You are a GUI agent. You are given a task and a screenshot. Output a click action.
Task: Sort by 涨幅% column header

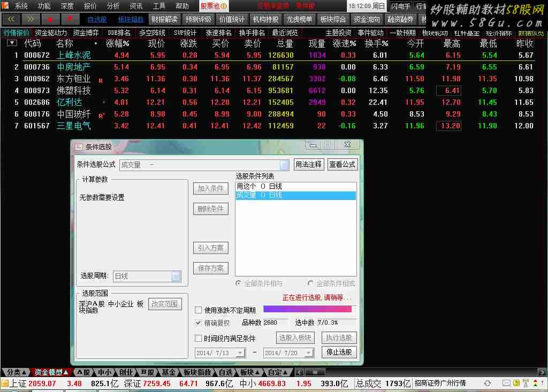117,44
